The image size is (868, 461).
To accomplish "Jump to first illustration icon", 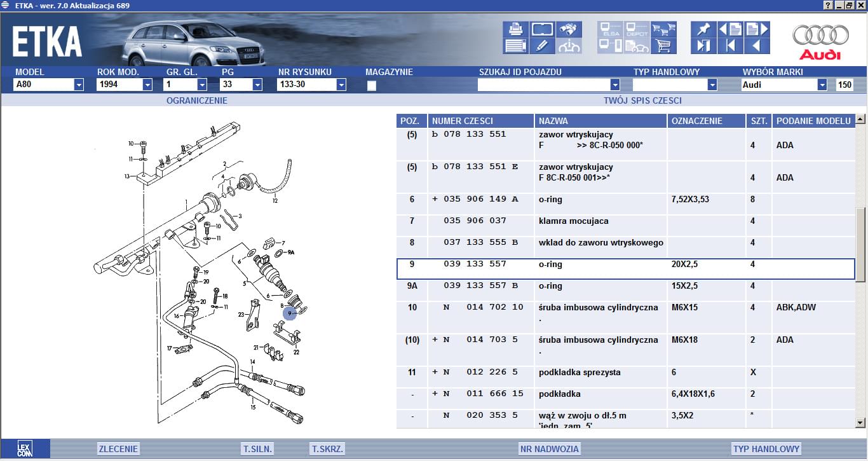I will pos(730,46).
